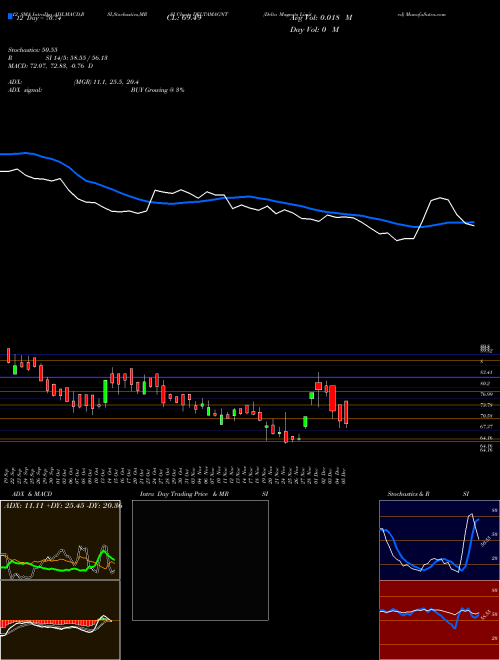The width and height of the screenshot is (500, 660).
Task: Click the 83.41 price axis label
Action: coord(486,373)
